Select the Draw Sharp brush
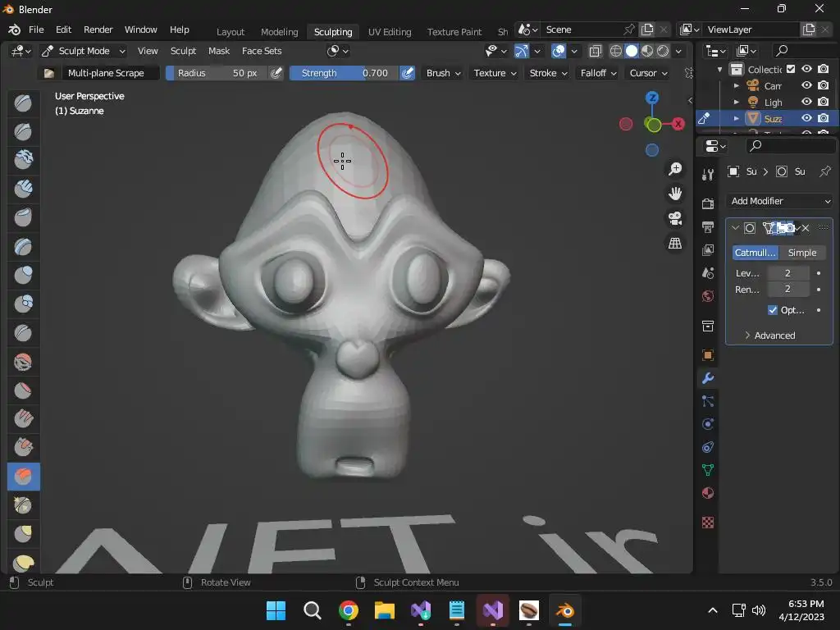The height and width of the screenshot is (630, 840). tap(23, 131)
